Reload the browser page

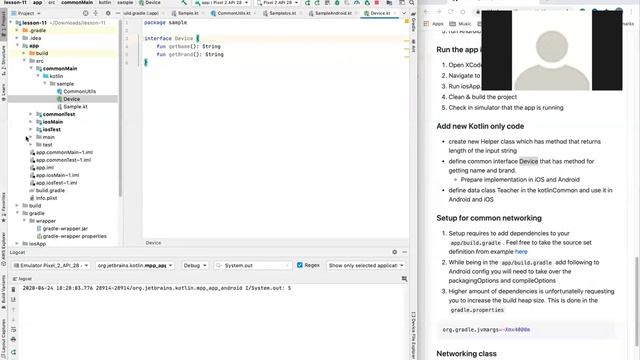point(451,11)
